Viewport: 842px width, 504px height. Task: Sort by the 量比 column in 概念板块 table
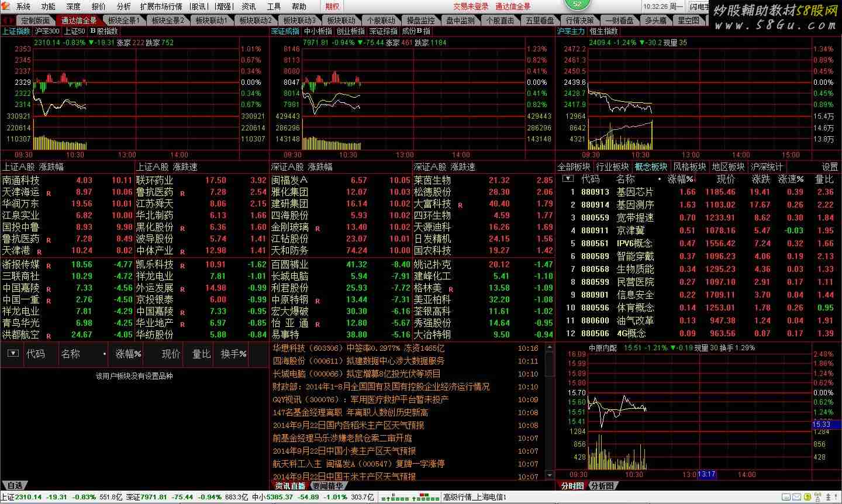click(824, 179)
